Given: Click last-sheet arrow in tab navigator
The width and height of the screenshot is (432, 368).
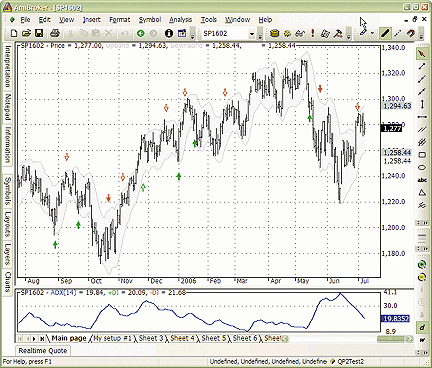Looking at the screenshot, I should coord(42,339).
